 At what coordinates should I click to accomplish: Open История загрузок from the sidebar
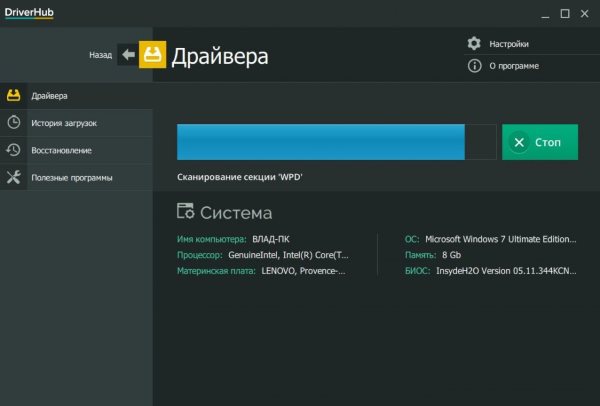click(x=64, y=123)
